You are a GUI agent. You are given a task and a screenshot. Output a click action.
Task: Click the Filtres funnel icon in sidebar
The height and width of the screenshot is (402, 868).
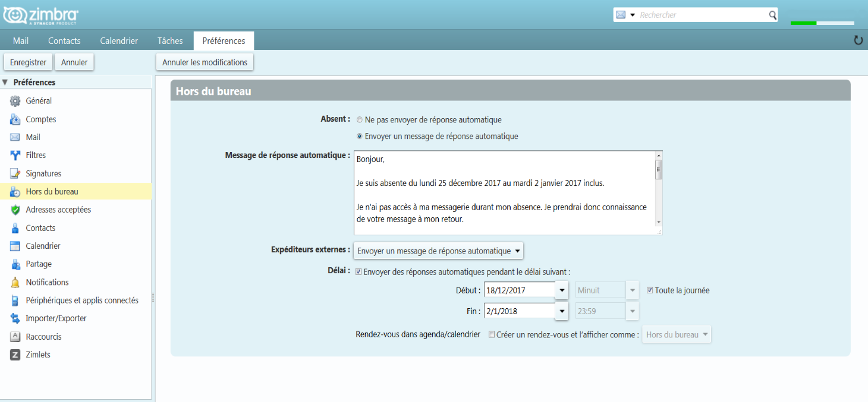15,156
